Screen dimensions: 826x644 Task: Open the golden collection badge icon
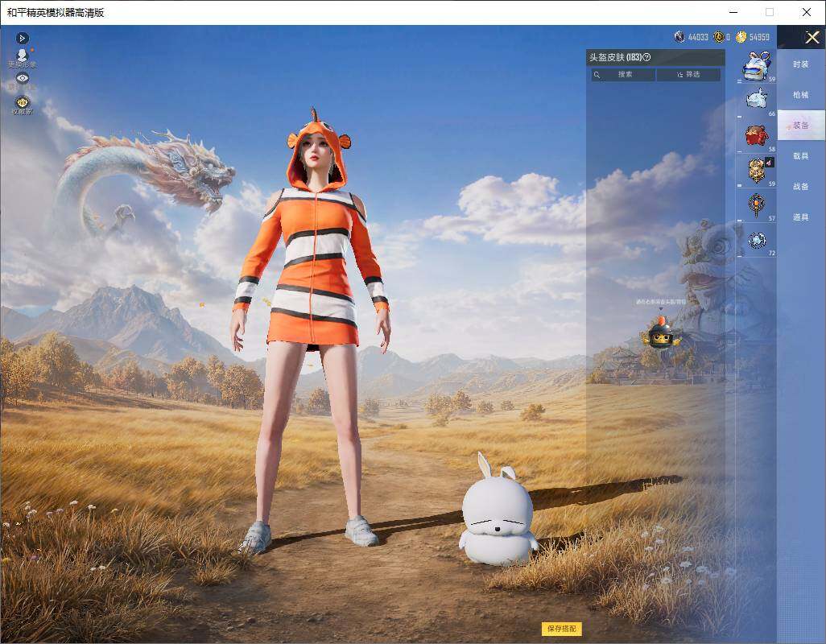[22, 101]
